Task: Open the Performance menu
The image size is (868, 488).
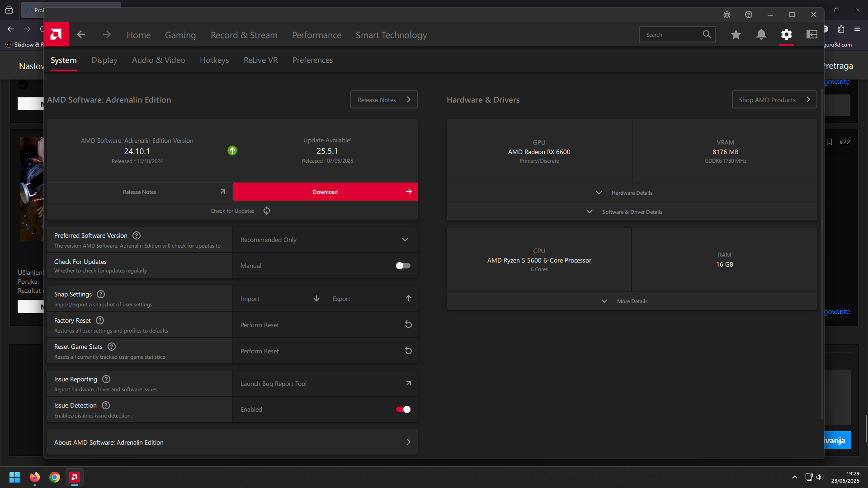Action: pos(316,35)
